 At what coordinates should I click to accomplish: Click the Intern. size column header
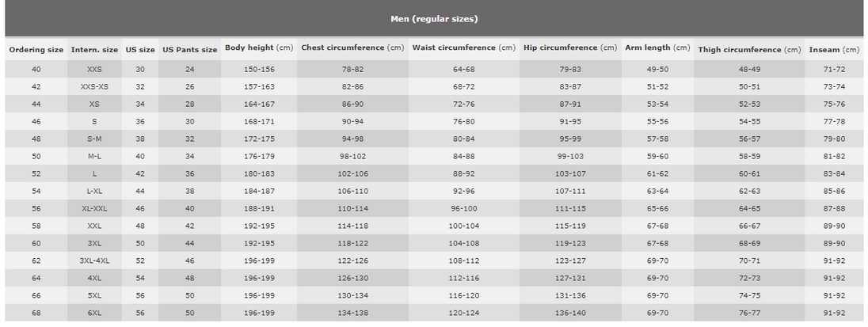(x=95, y=50)
